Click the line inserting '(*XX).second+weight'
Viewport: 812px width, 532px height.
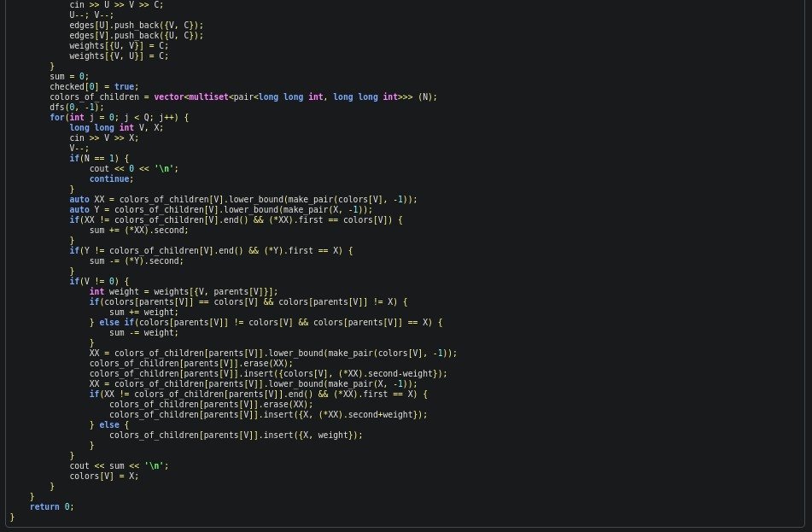[268, 415]
